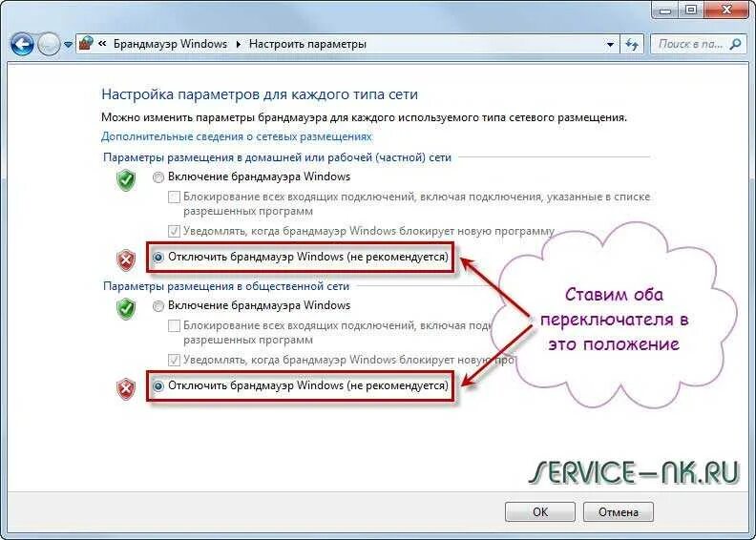Enable firewall for private network radio
The height and width of the screenshot is (540, 756).
coord(158,177)
